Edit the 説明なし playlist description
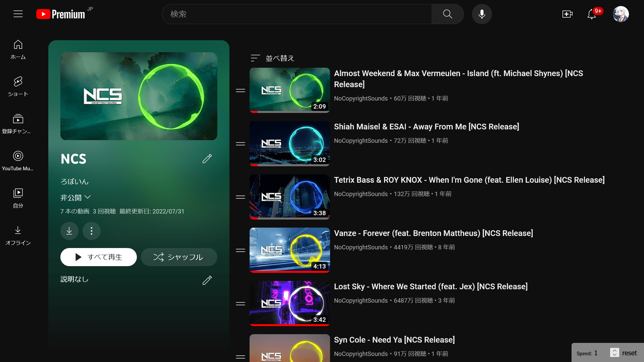The width and height of the screenshot is (644, 362). (x=207, y=280)
